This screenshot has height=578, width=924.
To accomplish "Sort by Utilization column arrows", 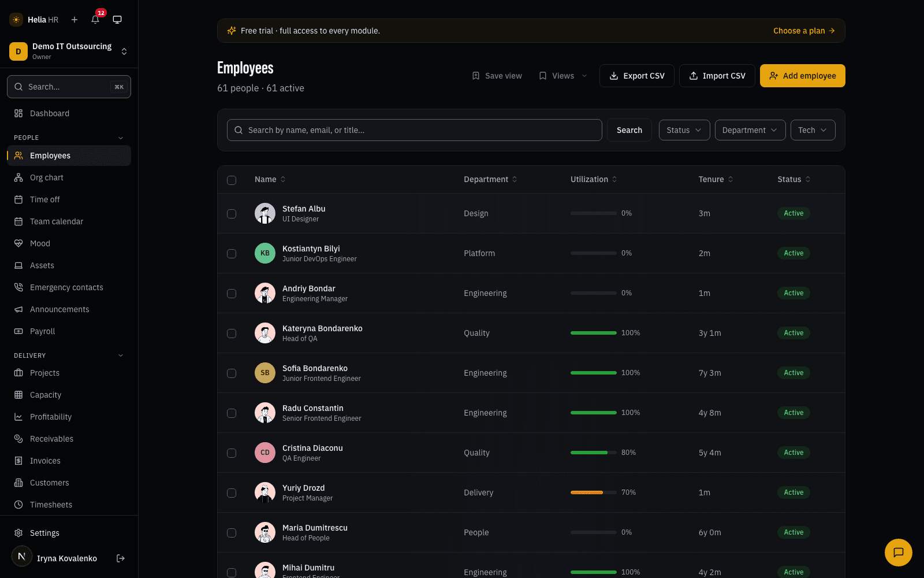I will [614, 179].
